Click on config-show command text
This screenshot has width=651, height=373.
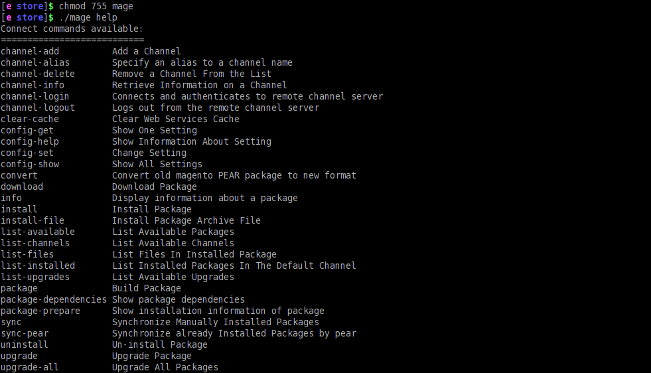point(30,164)
